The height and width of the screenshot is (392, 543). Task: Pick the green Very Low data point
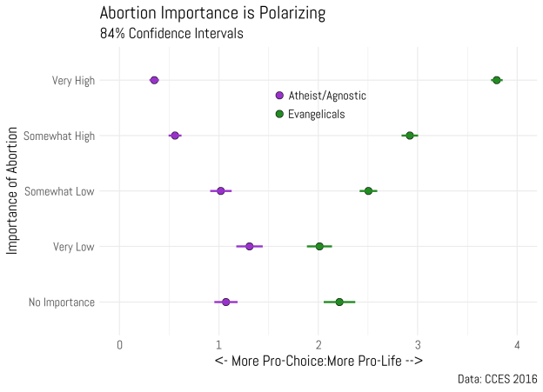tap(319, 247)
